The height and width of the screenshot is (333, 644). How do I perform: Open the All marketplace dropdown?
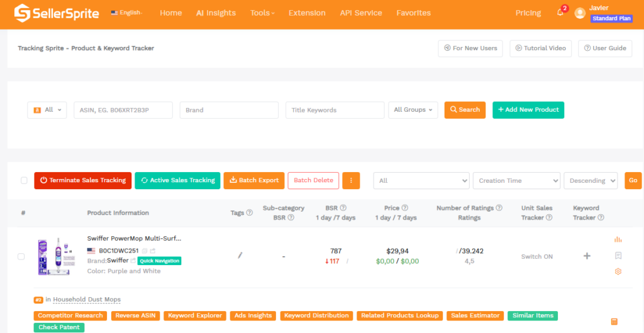click(47, 110)
